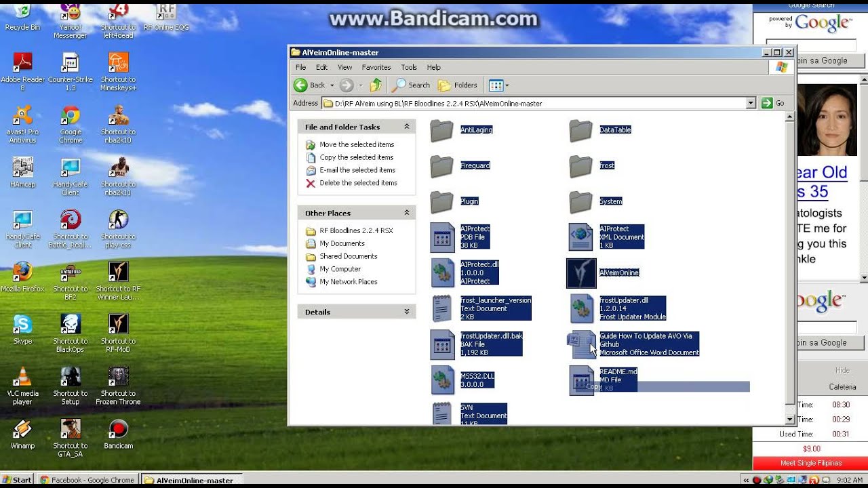Select the README.md file icon
Viewport: 868px width, 488px height.
581,380
